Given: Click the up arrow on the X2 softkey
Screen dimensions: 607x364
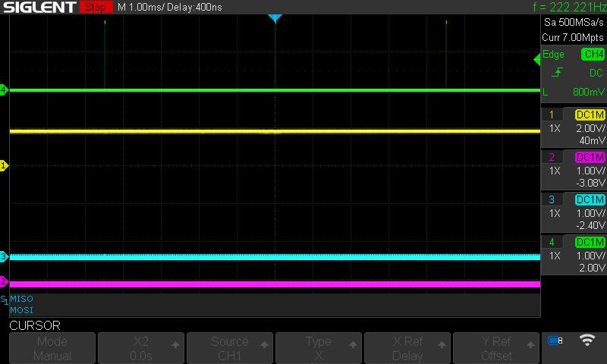Looking at the screenshot, I should coord(175,344).
